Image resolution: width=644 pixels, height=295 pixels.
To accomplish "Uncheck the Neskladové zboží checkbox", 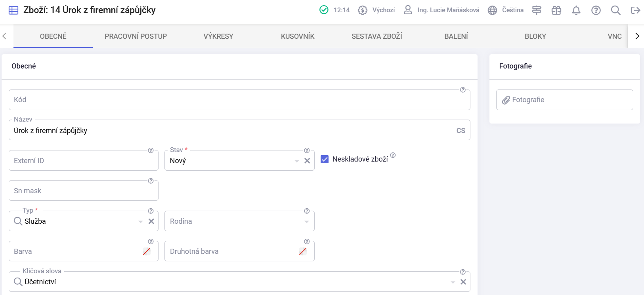I will coord(325,159).
